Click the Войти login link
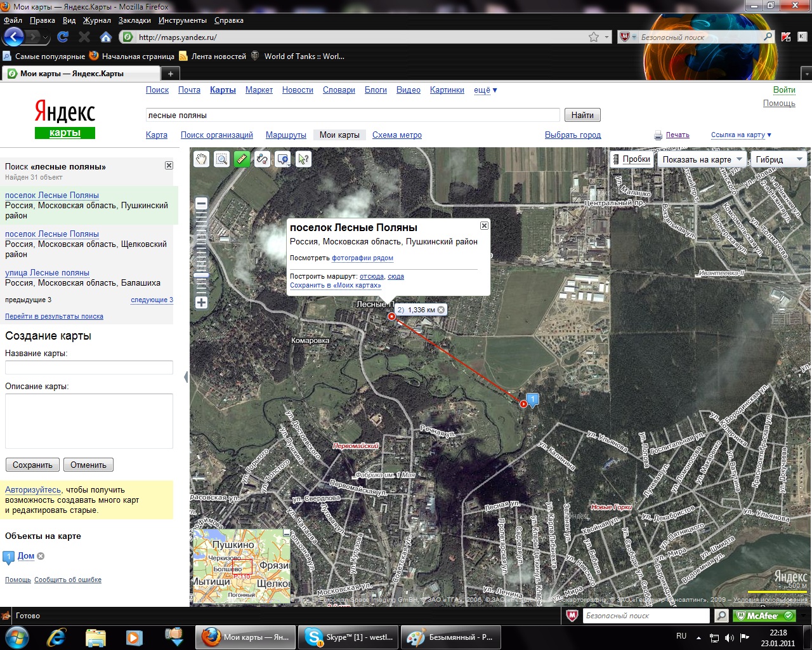The height and width of the screenshot is (650, 812). [x=784, y=90]
